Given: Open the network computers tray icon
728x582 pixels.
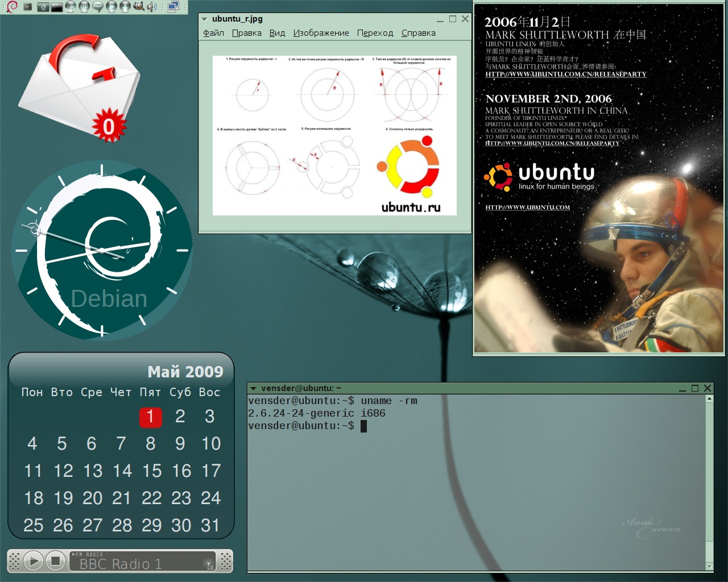Looking at the screenshot, I should tap(173, 7).
